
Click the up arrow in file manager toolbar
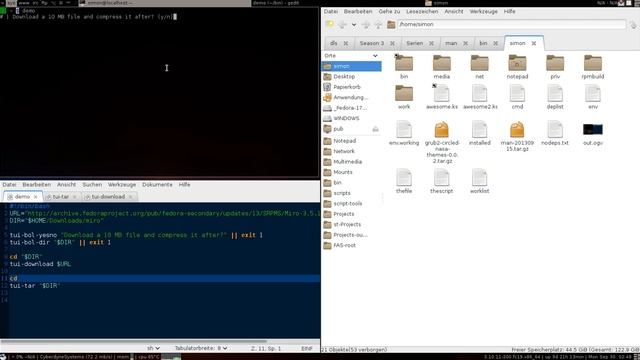[378, 24]
